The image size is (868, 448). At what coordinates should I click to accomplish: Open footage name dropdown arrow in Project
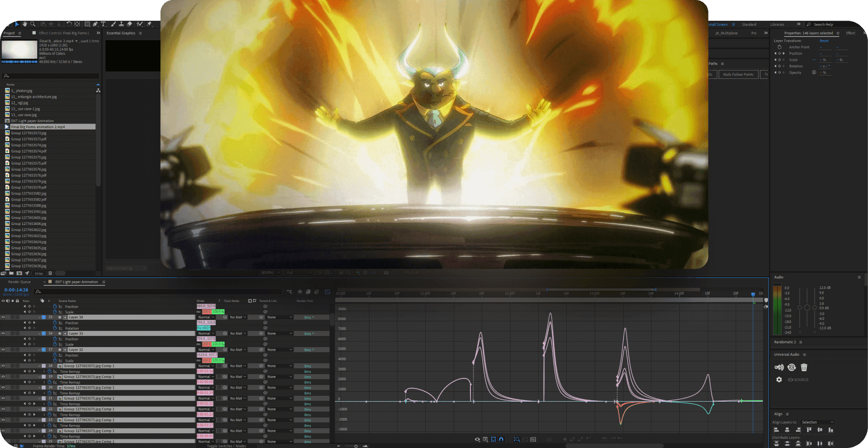click(77, 41)
